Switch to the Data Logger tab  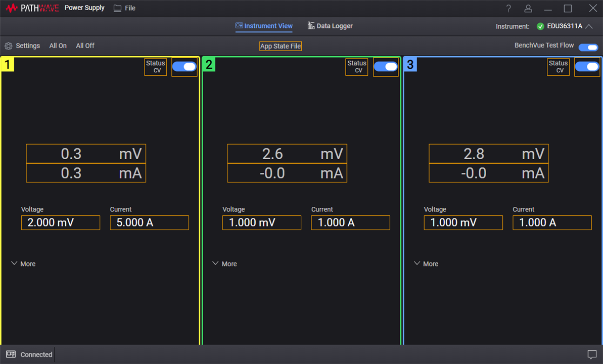(x=330, y=26)
